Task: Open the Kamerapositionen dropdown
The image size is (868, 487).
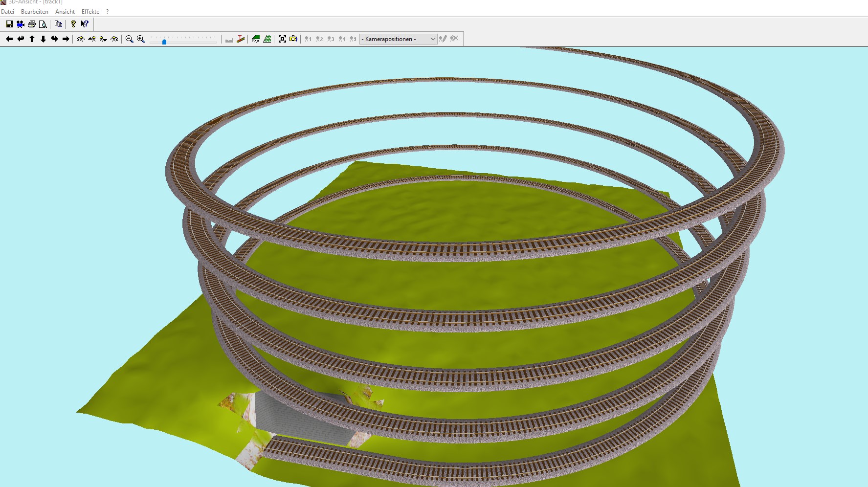Action: [398, 39]
